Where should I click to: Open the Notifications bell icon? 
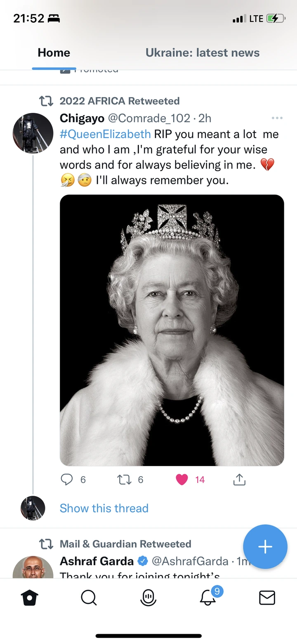point(208,598)
